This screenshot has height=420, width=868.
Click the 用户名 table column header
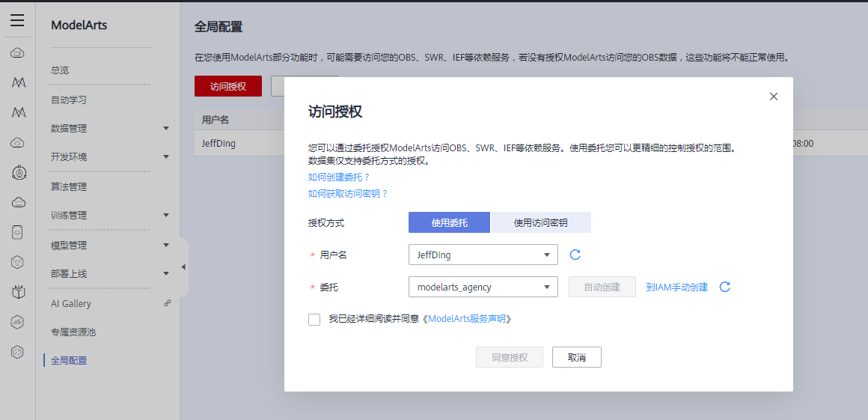(216, 120)
